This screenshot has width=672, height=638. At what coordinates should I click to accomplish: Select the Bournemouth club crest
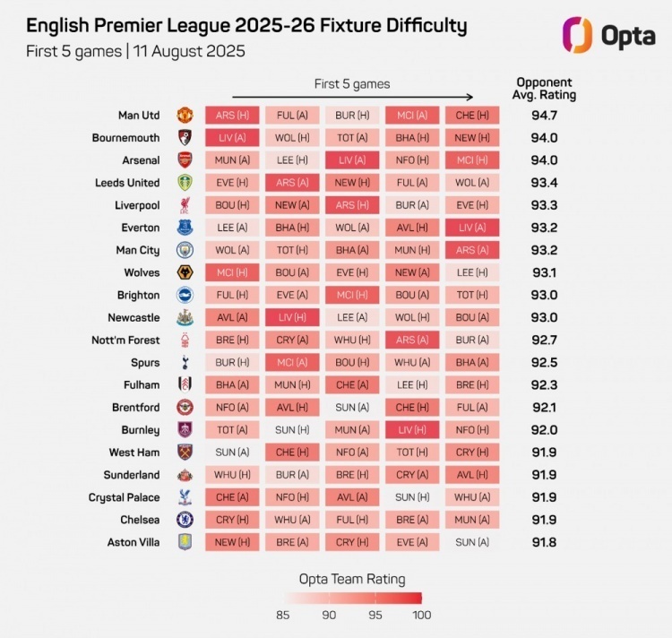click(x=185, y=138)
